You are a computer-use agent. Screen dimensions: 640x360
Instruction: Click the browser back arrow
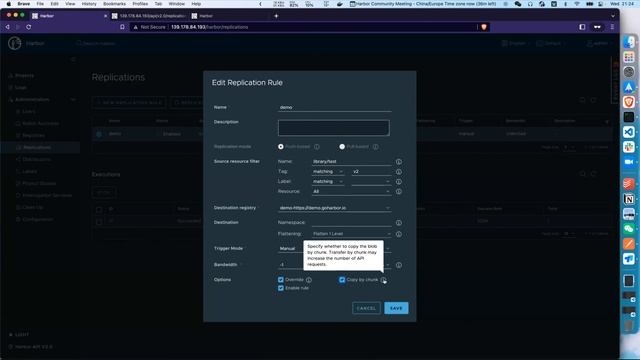(x=7, y=27)
